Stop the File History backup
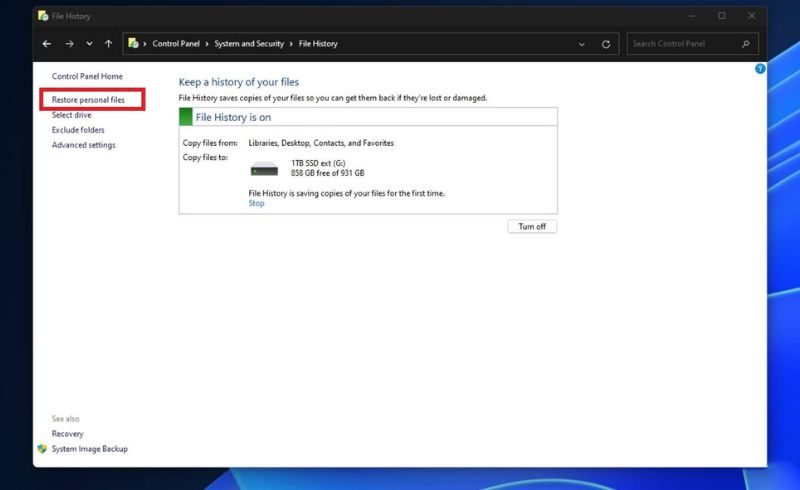Viewport: 800px width, 490px height. 256,203
